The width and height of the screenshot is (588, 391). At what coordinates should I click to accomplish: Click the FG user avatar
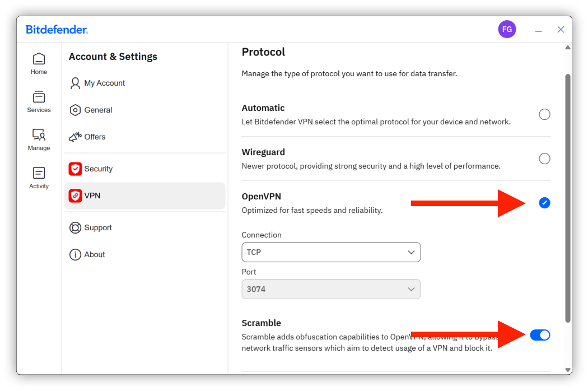pyautogui.click(x=507, y=29)
